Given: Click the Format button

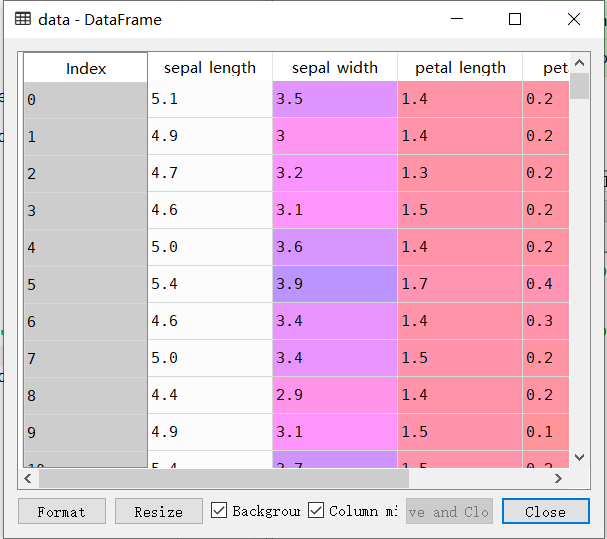Looking at the screenshot, I should pyautogui.click(x=61, y=511).
